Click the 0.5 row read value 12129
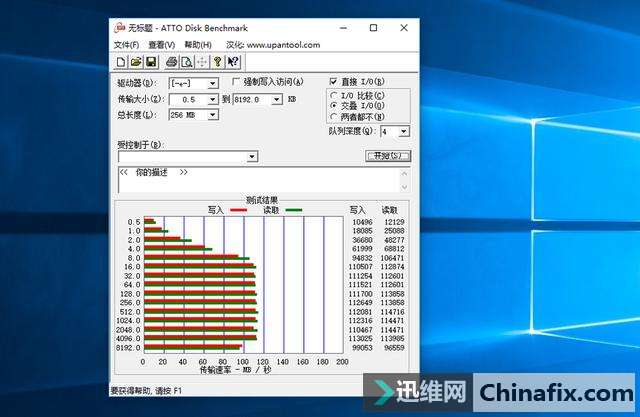The height and width of the screenshot is (417, 640). click(394, 222)
